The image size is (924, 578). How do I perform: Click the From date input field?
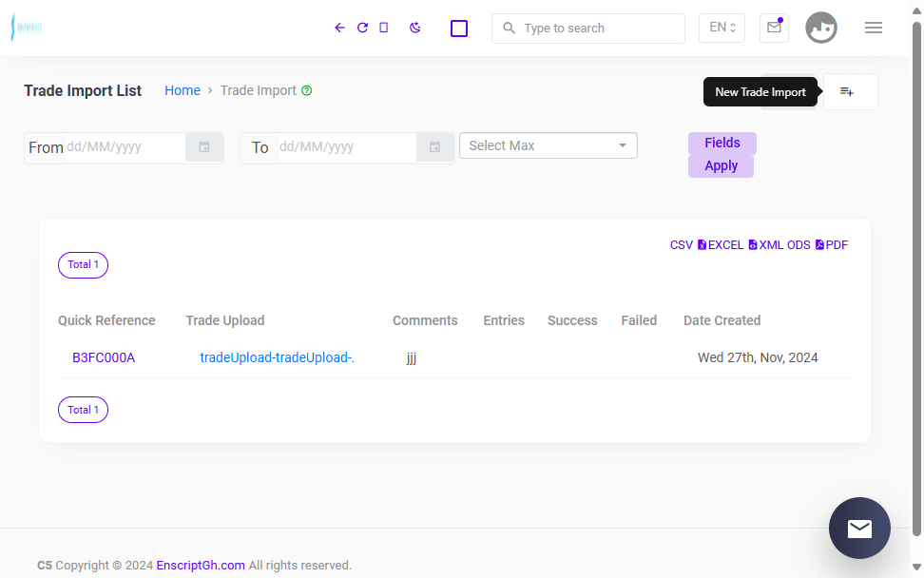click(125, 147)
